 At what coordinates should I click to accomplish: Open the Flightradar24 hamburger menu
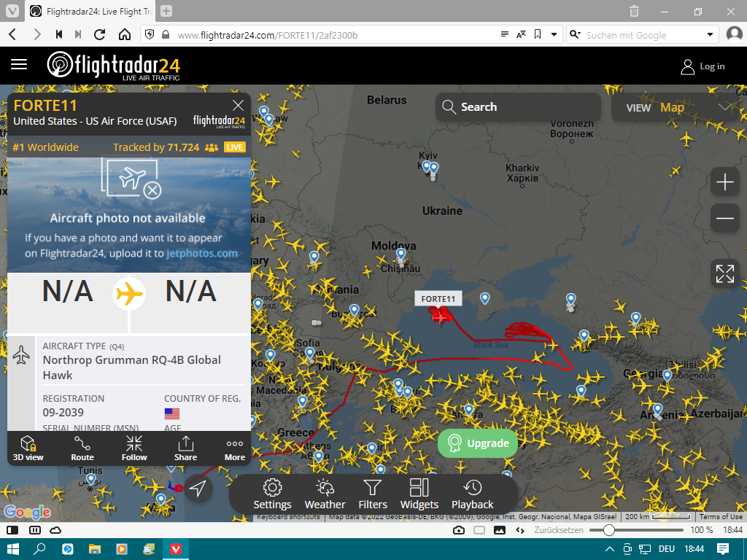coord(19,64)
